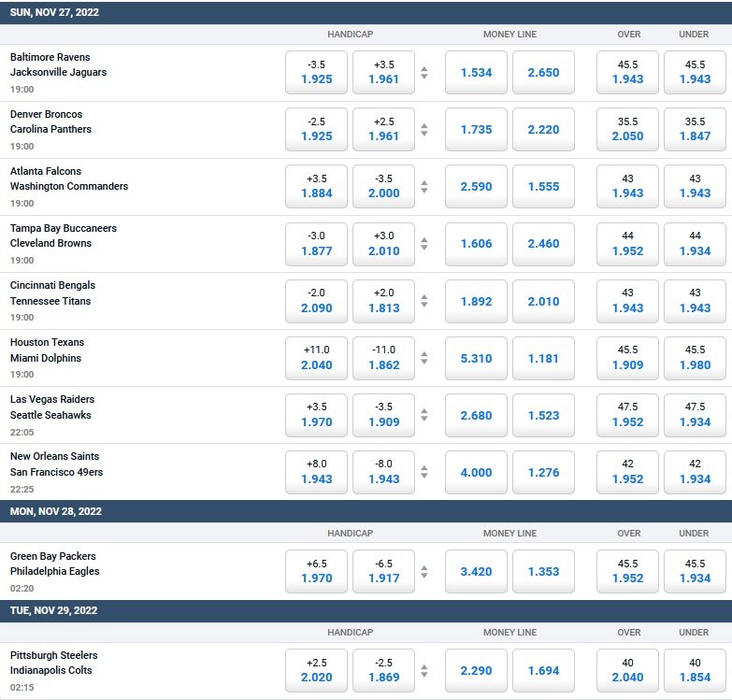Select Ravens -3.5 handicap at 1.925
This screenshot has height=700, width=732.
pyautogui.click(x=316, y=73)
